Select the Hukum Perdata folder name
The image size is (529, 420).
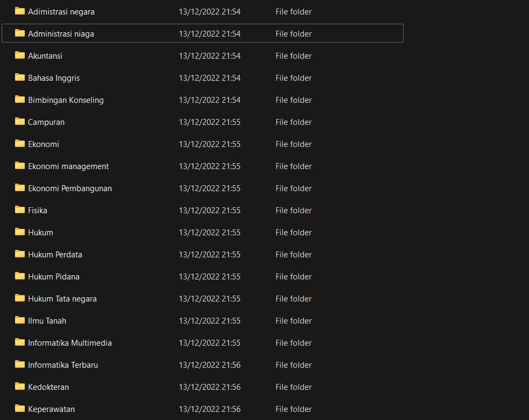(55, 255)
